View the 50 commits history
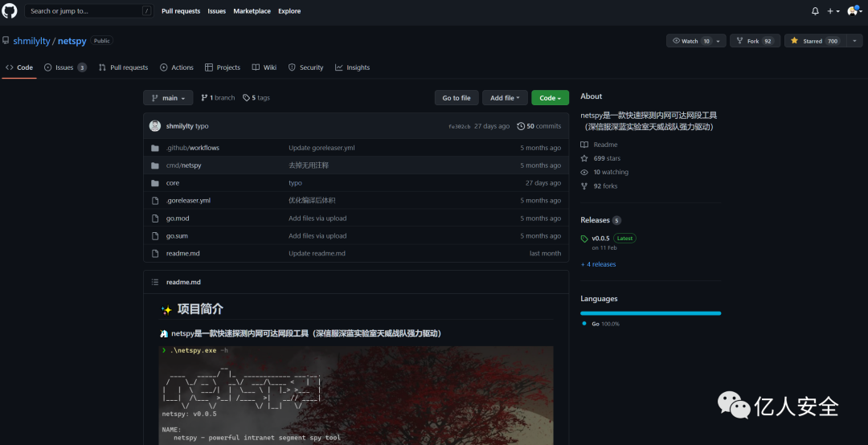 coord(539,126)
